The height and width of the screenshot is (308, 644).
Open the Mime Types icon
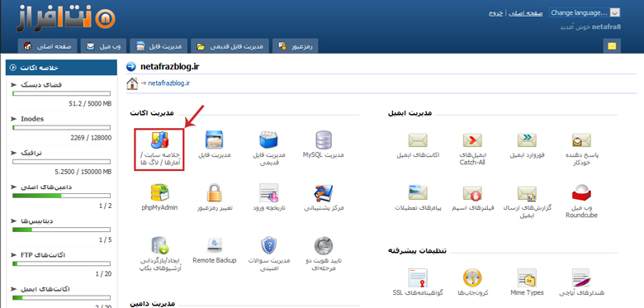tap(527, 277)
